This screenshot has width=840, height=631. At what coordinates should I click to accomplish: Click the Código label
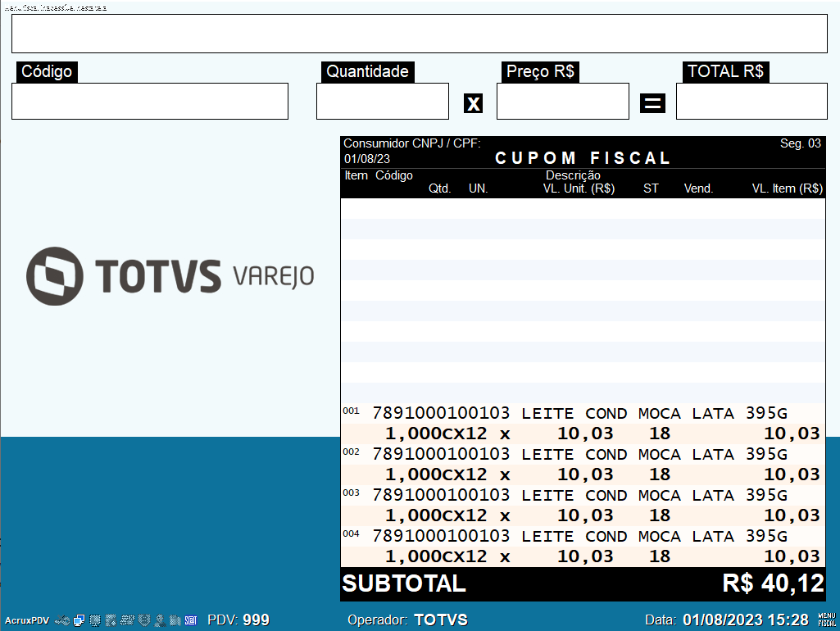[47, 71]
